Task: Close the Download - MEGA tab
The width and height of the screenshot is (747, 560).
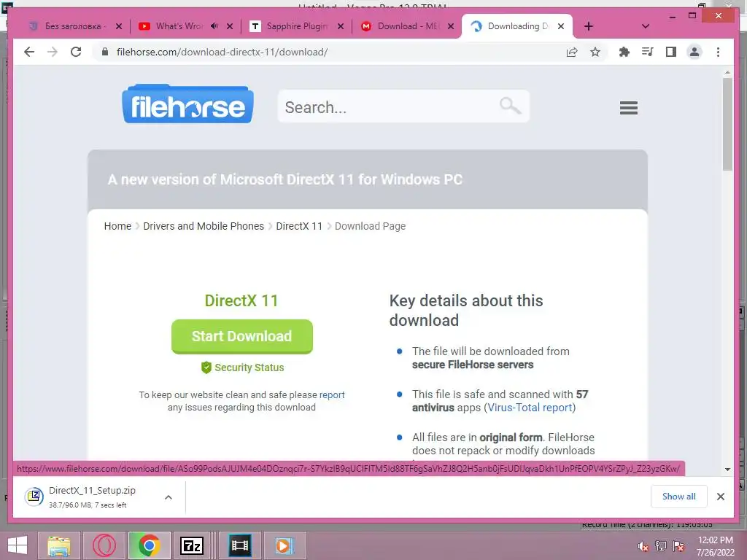Action: [x=451, y=26]
